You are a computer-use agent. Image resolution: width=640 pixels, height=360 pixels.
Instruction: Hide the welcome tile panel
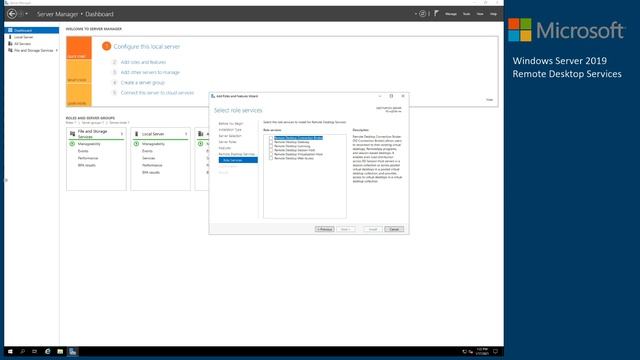point(489,100)
